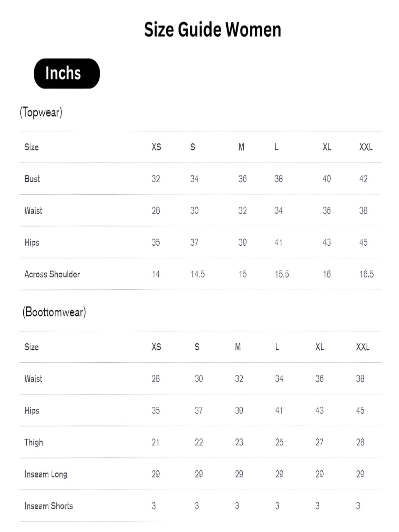This screenshot has width=399, height=532.
Task: Click the Thigh row label
Action: [x=34, y=442]
